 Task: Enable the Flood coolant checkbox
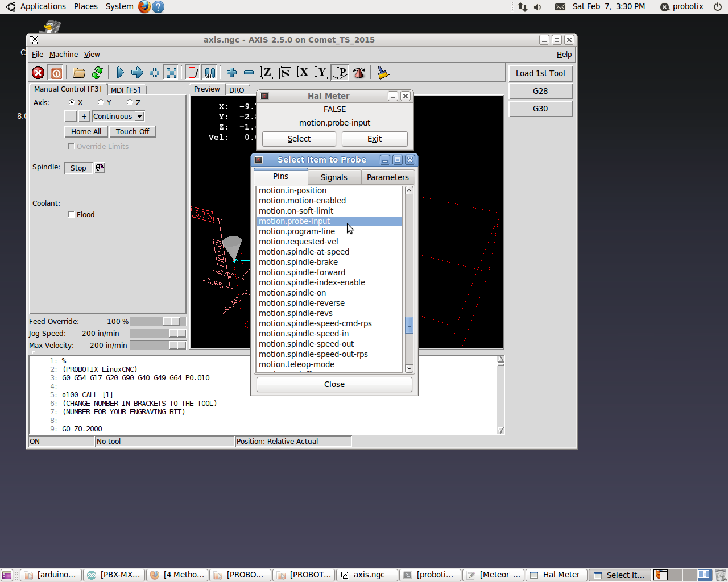point(71,215)
